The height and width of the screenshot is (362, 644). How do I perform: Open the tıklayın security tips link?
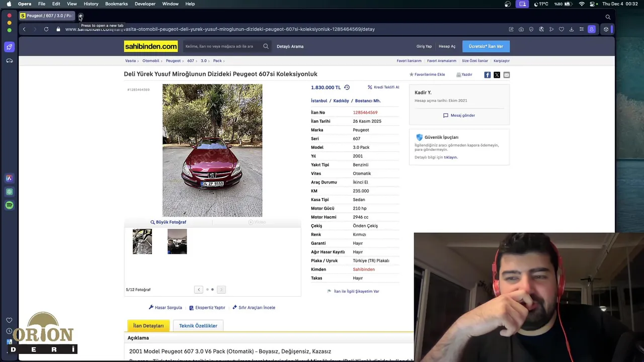pyautogui.click(x=450, y=157)
